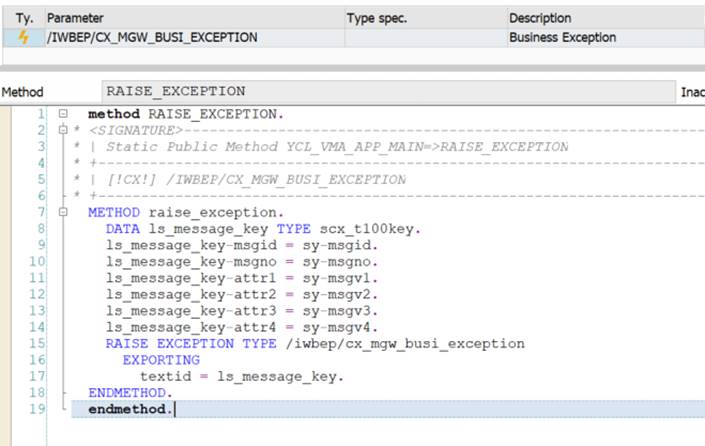705x446 pixels.
Task: Click the uppercase 'ENDMETHOD.' on line 18
Action: [130, 393]
